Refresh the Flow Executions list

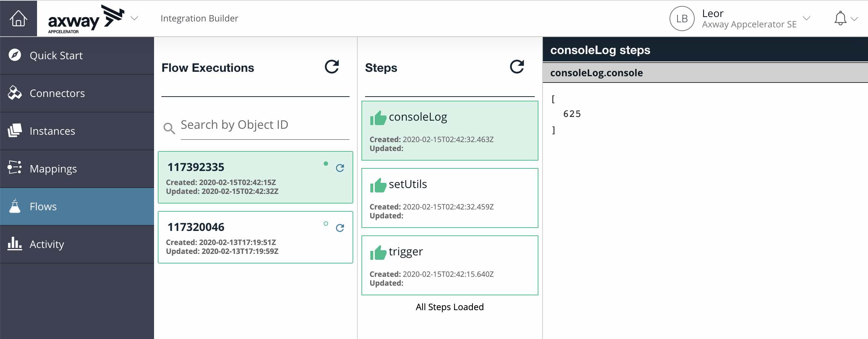click(x=332, y=67)
